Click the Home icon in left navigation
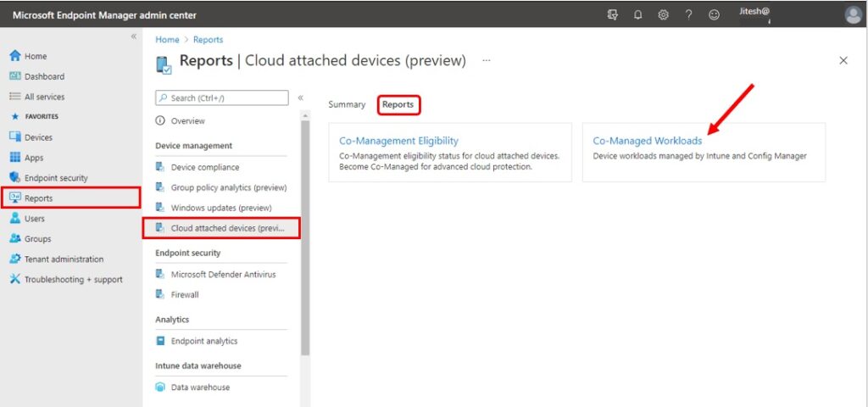Image resolution: width=868 pixels, height=407 pixels. pyautogui.click(x=15, y=56)
